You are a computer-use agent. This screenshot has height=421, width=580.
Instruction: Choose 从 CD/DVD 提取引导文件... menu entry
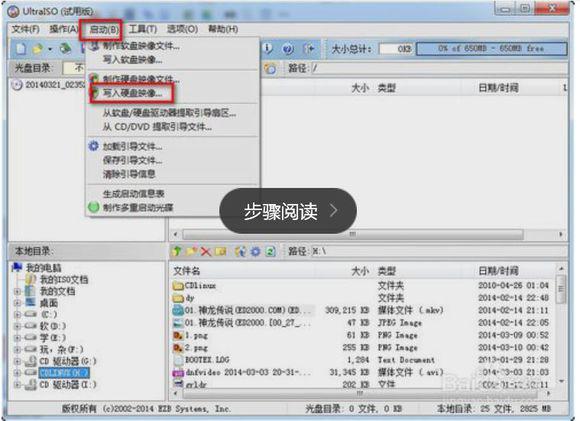click(x=157, y=127)
